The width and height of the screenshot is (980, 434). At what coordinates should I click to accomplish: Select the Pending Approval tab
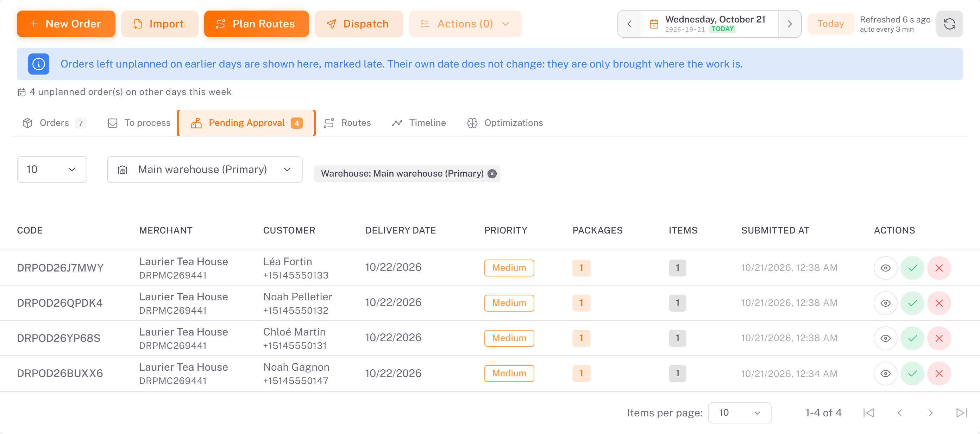(246, 123)
